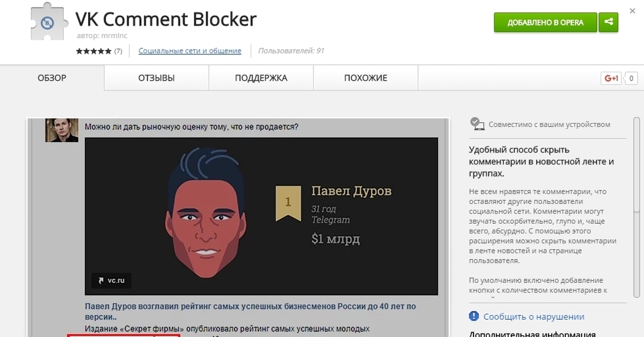The height and width of the screenshot is (337, 644).
Task: Click the Сообщить о нарушении link
Action: click(x=533, y=317)
